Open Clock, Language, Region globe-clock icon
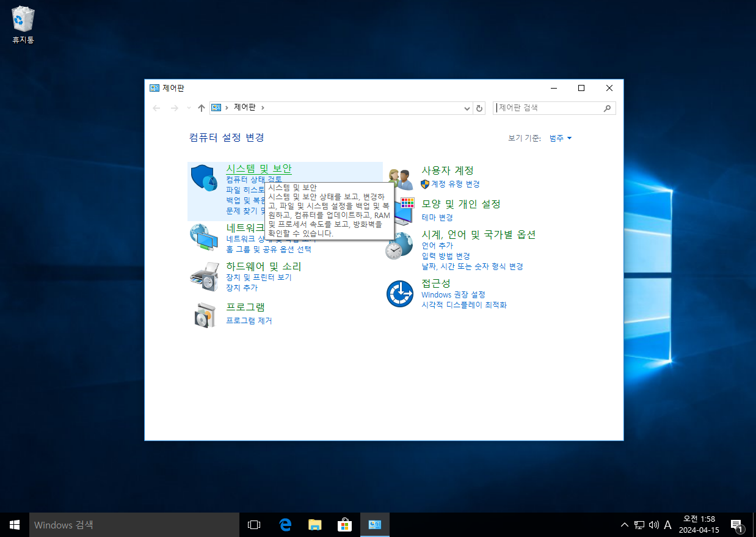Screen dimensions: 756x537 pos(399,245)
